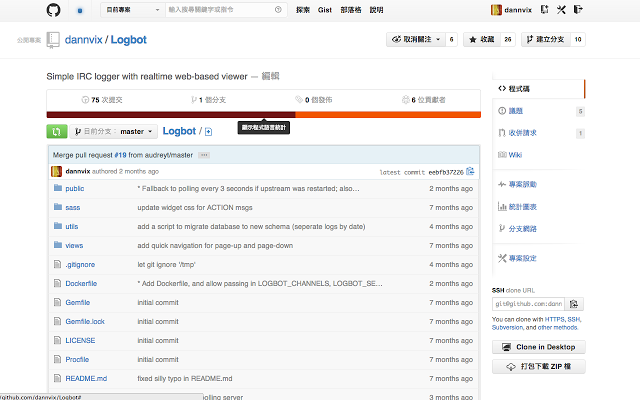Click the LICENSE file icon
640x400 pixels.
tap(58, 340)
